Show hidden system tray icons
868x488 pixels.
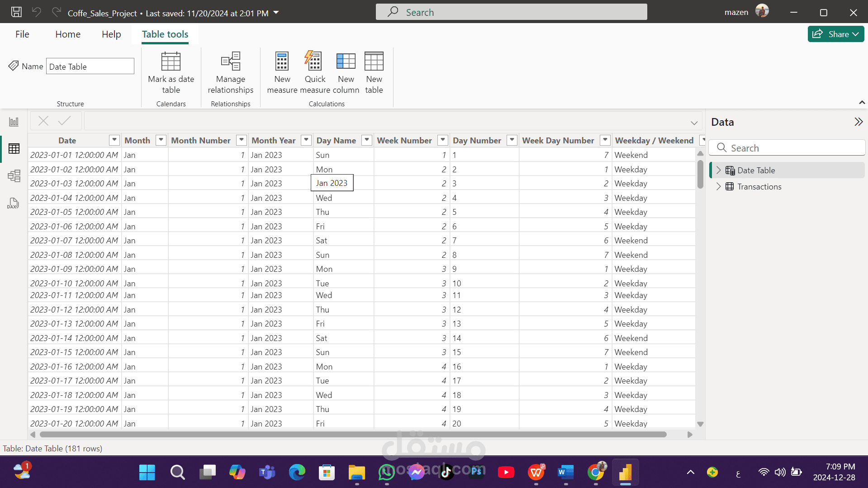(691, 473)
